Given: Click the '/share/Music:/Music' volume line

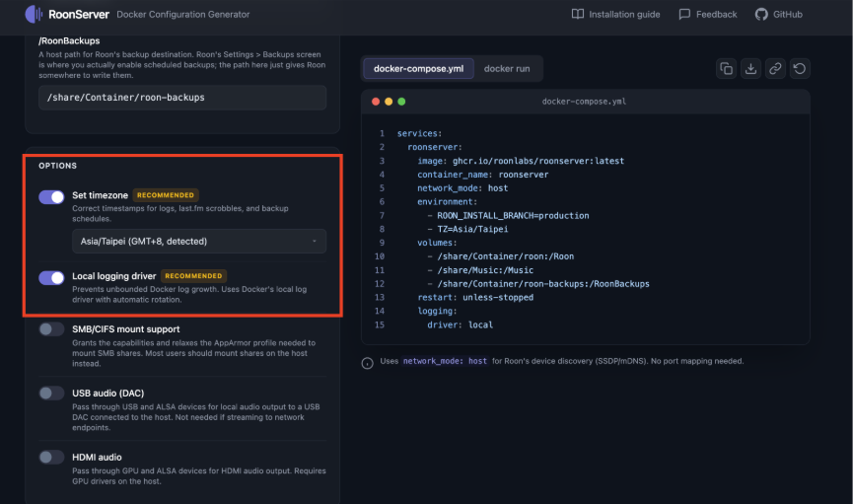Looking at the screenshot, I should [x=485, y=270].
